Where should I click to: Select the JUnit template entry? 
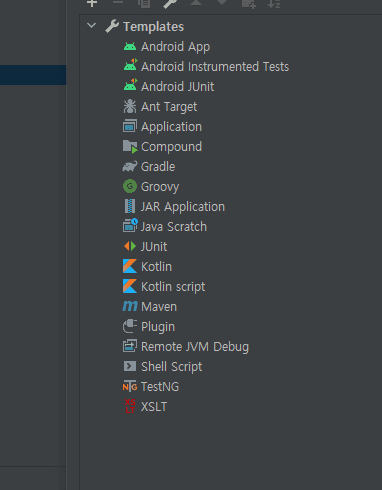154,247
